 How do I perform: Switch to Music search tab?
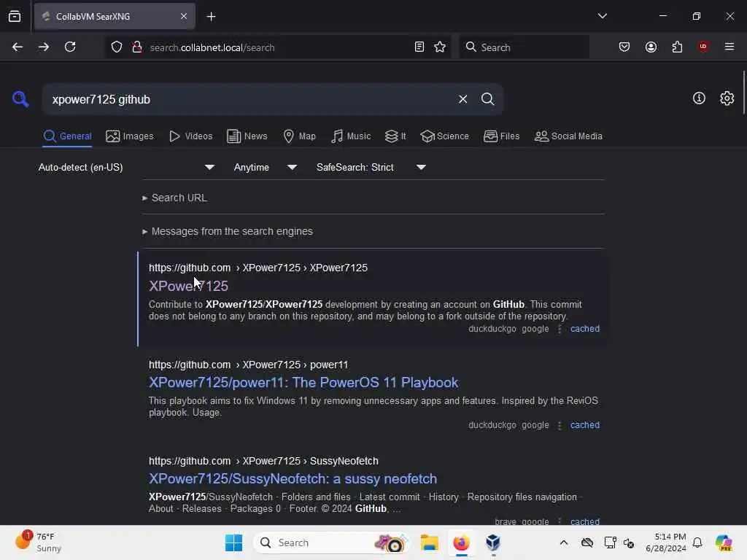tap(351, 136)
